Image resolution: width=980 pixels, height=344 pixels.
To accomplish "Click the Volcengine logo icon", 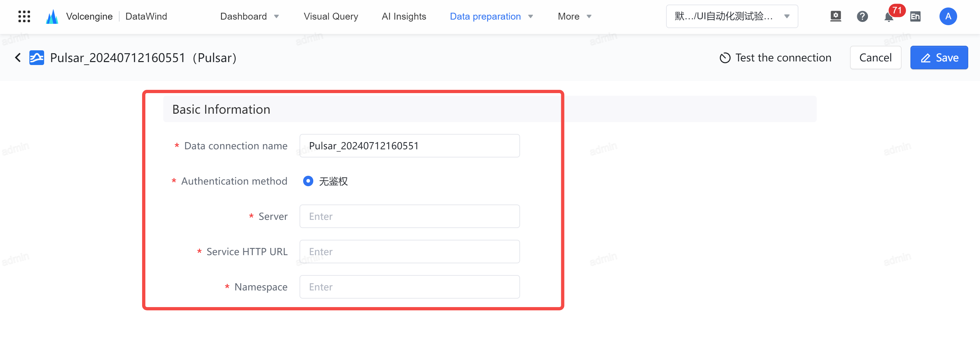I will point(52,16).
